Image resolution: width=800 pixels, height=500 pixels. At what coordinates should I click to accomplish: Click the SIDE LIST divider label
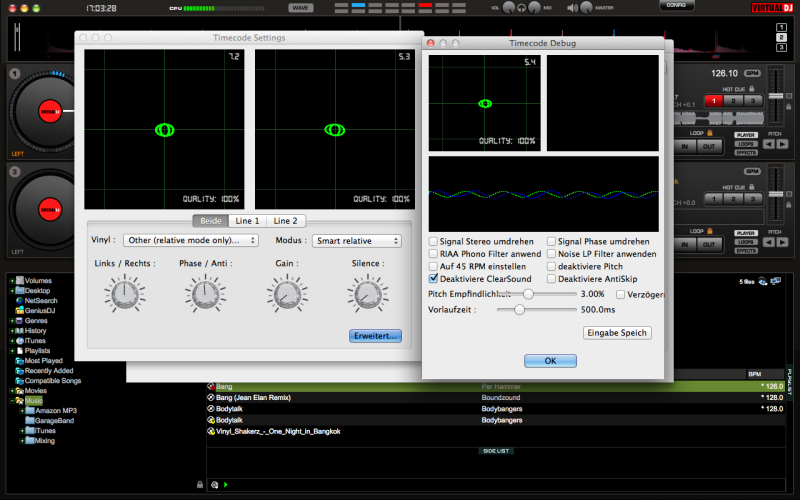tap(496, 451)
